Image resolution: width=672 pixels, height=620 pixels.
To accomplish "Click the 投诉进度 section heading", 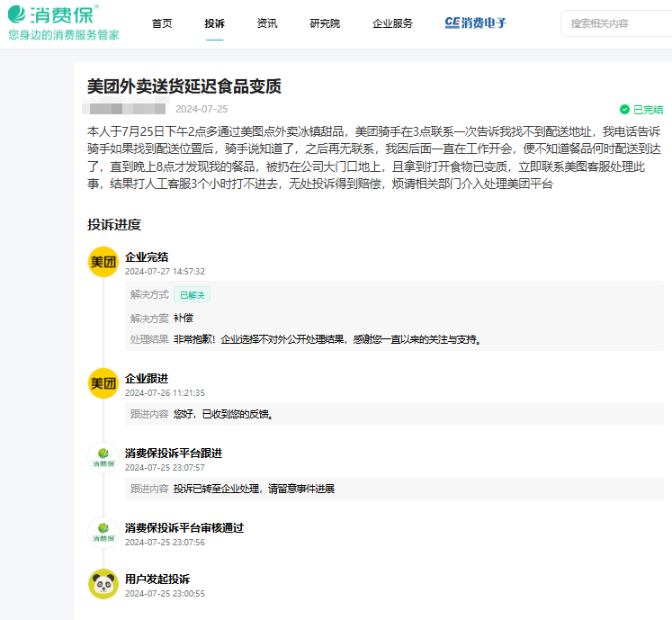I will (x=114, y=225).
